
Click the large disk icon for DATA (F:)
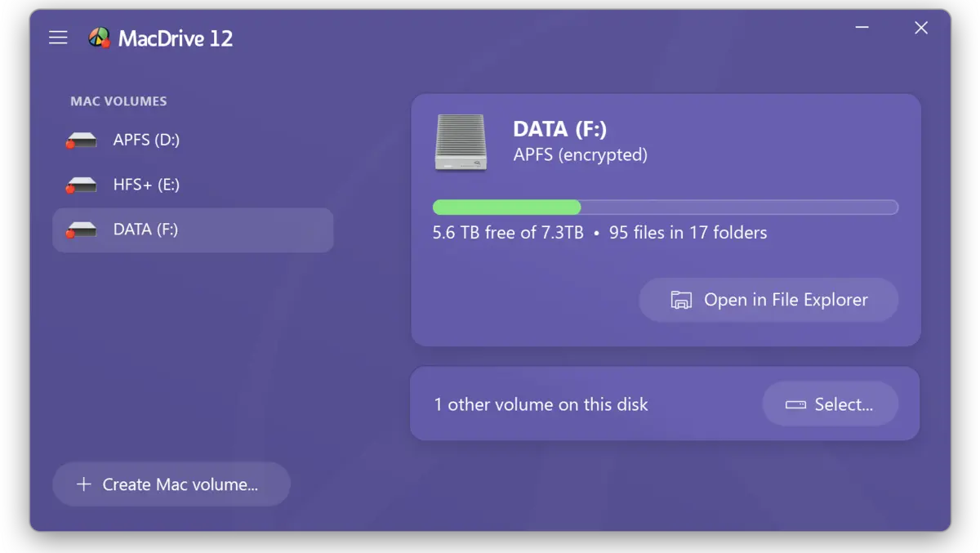pyautogui.click(x=461, y=144)
